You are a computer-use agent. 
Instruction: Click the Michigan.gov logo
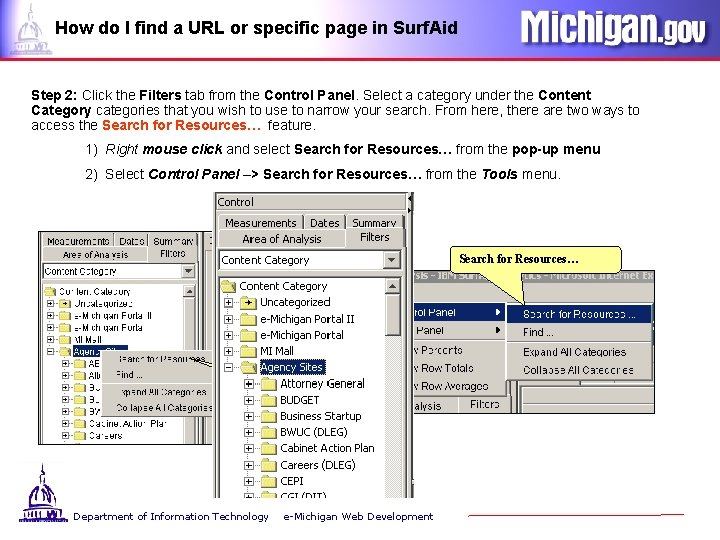[613, 28]
